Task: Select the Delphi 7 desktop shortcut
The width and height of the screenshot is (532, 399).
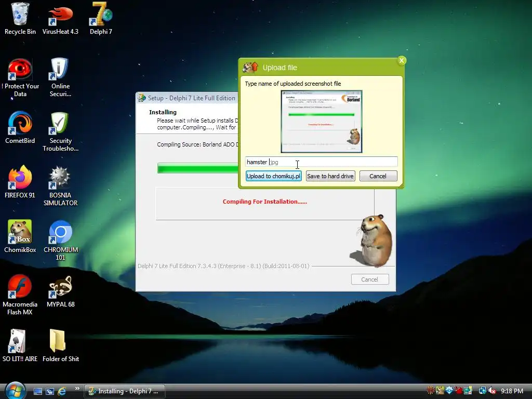Action: coord(101,19)
